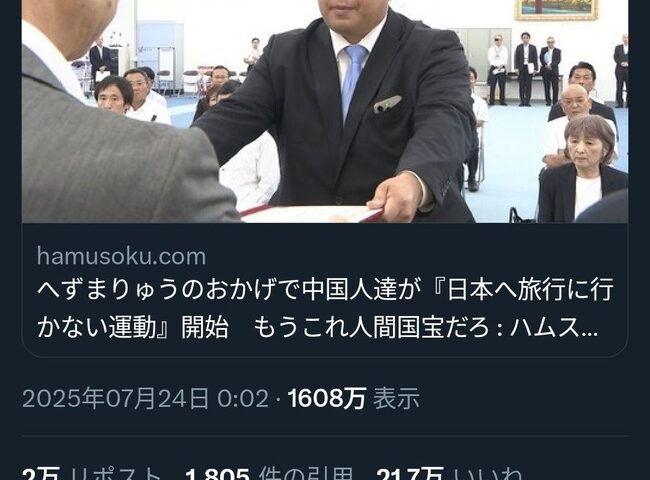Screen dimensions: 650x480
Task: Click the 件の引用 quotes label
Action: 306,474
